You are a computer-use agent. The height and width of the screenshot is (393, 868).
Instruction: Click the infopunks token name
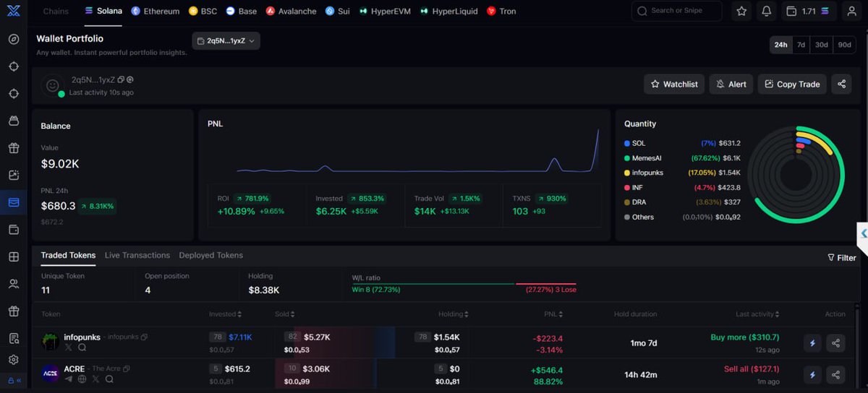[82, 337]
